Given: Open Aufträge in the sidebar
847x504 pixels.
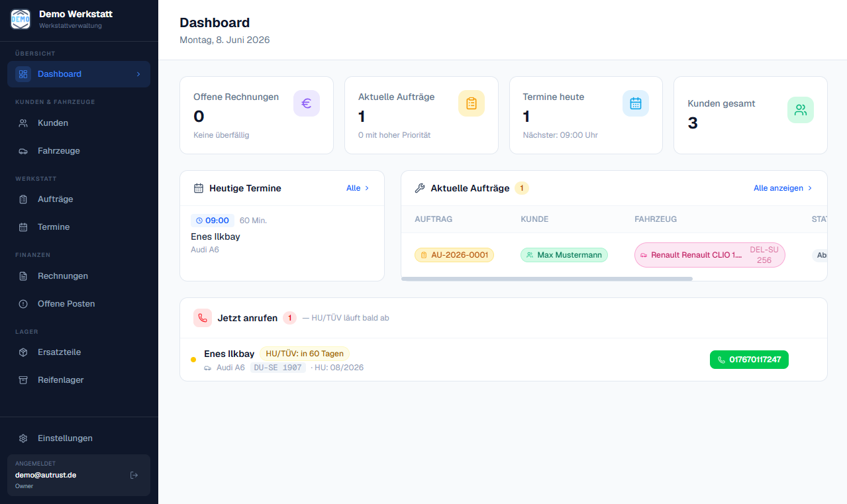Looking at the screenshot, I should [79, 199].
